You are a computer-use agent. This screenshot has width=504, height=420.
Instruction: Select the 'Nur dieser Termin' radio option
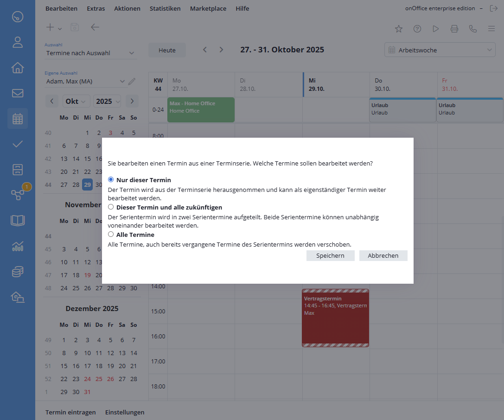(111, 179)
